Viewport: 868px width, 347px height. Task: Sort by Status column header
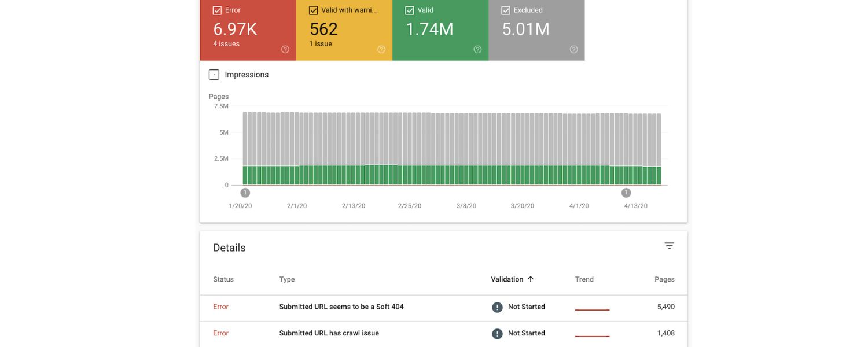click(223, 279)
